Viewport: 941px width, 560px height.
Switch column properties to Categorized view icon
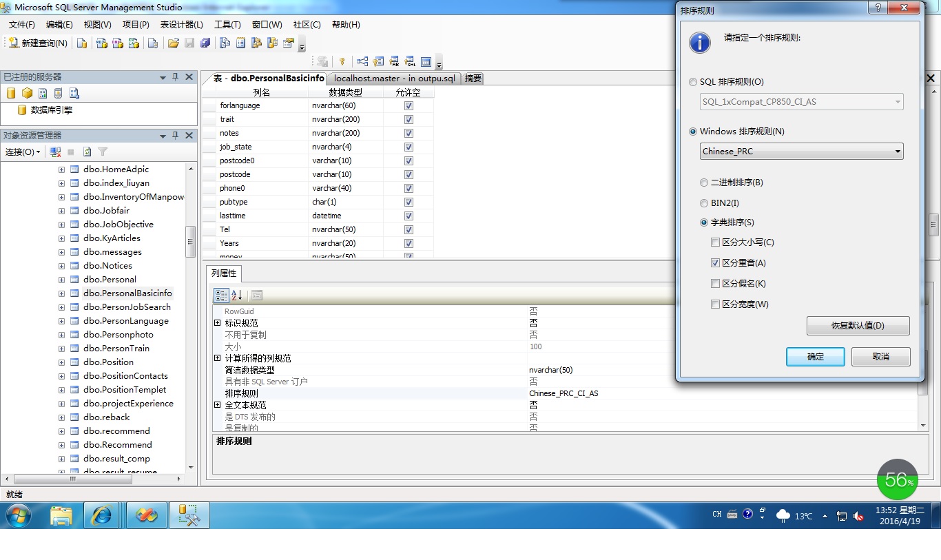coord(221,295)
